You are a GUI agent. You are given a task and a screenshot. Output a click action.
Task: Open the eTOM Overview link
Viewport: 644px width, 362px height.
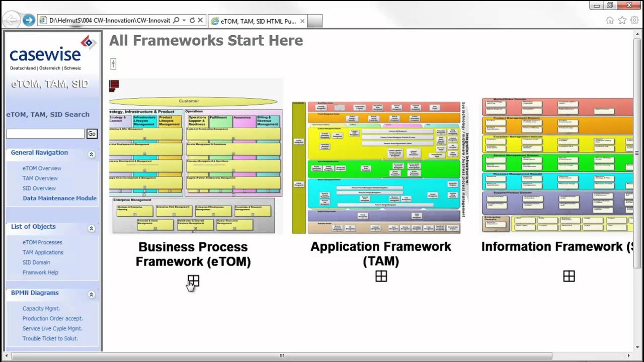pos(42,168)
